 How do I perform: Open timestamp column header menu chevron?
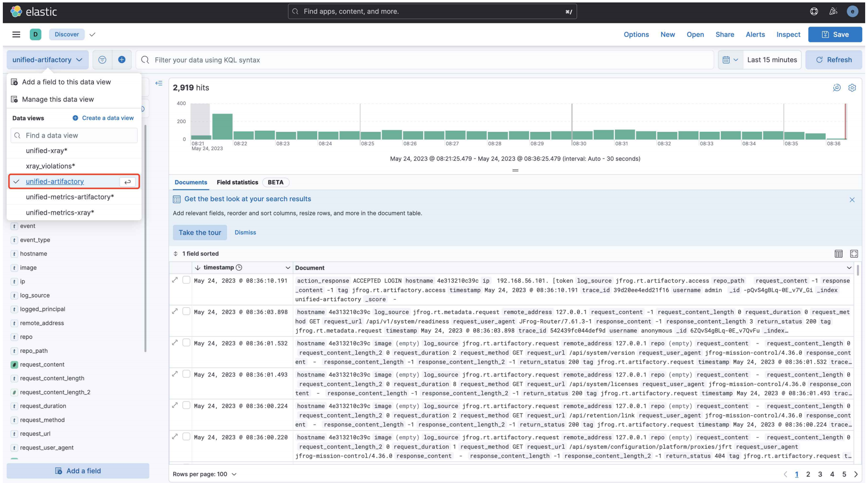tap(288, 268)
